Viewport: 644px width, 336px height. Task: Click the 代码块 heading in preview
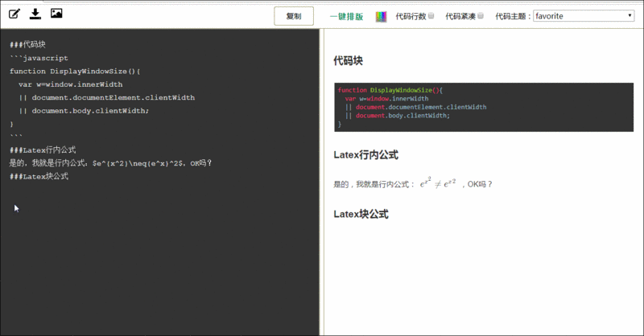point(349,61)
